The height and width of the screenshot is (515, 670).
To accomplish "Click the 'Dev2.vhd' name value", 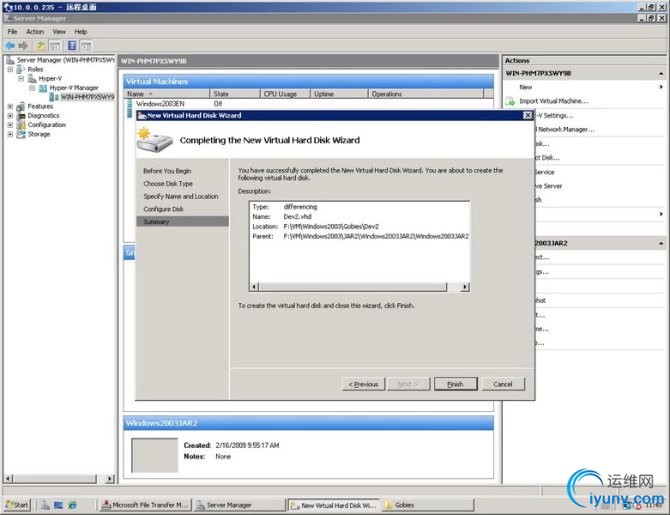I will [297, 217].
